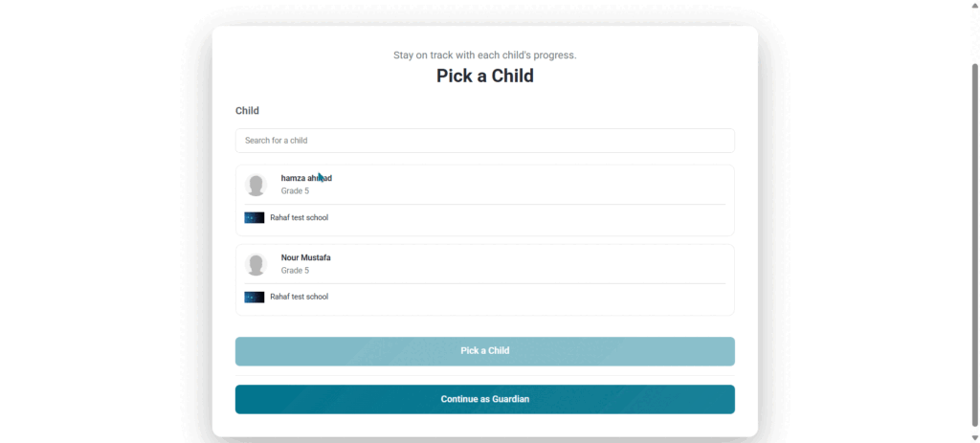Click the disabled Pick a Child button

(x=485, y=351)
